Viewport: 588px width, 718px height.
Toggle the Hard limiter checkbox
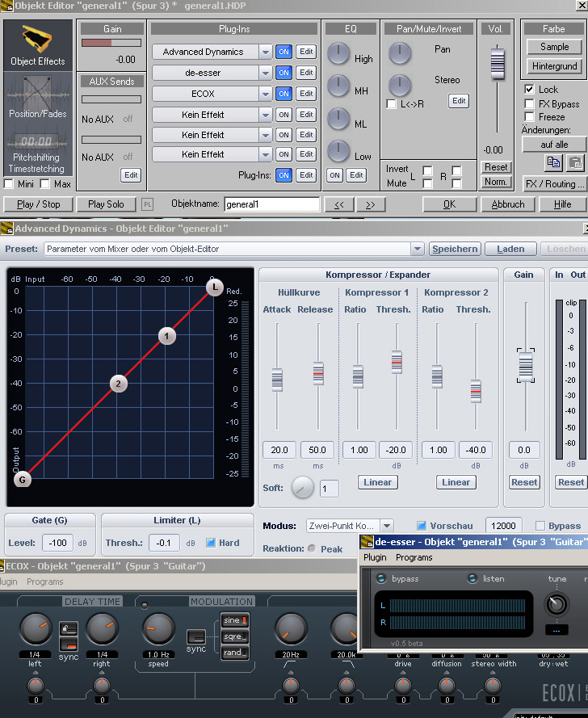tap(211, 543)
